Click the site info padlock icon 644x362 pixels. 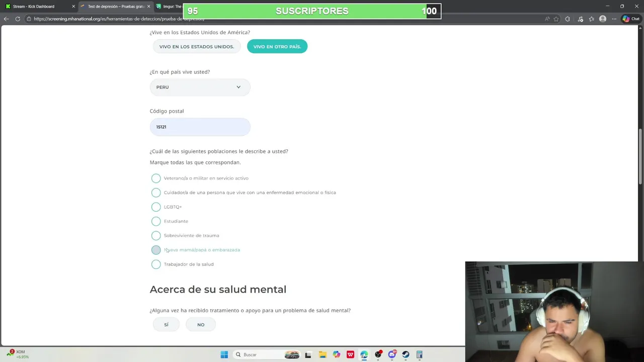(x=29, y=19)
